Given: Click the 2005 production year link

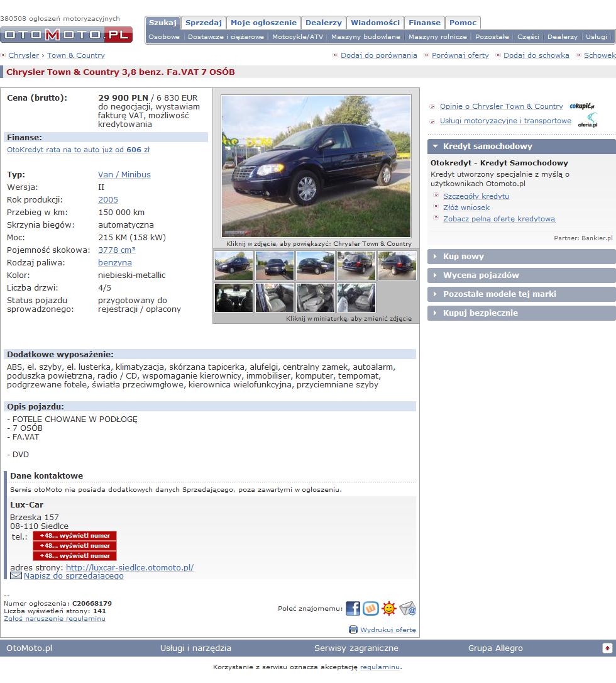Looking at the screenshot, I should [x=108, y=200].
